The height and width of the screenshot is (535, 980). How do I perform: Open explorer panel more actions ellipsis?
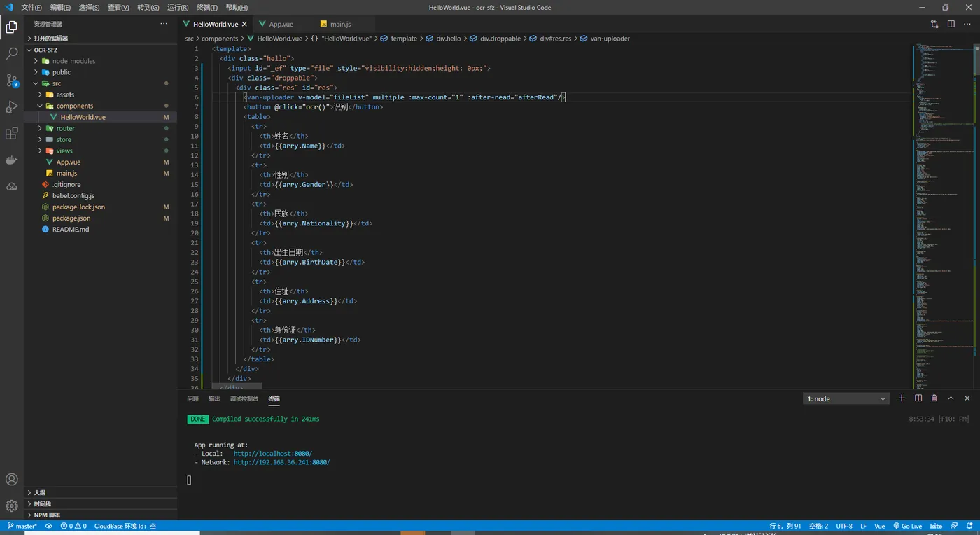[x=164, y=24]
